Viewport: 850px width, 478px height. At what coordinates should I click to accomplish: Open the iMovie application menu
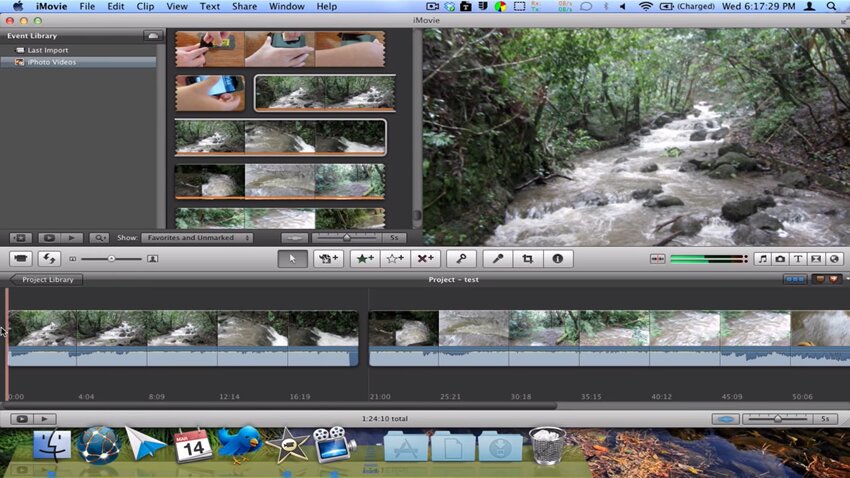click(x=51, y=7)
